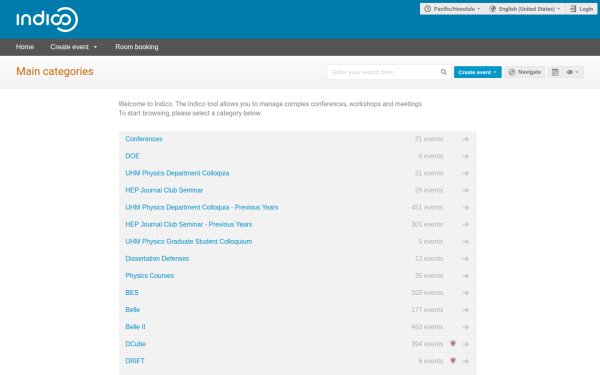Open the eye view options dropdown
Viewport: 600px width, 375px height.
point(573,72)
